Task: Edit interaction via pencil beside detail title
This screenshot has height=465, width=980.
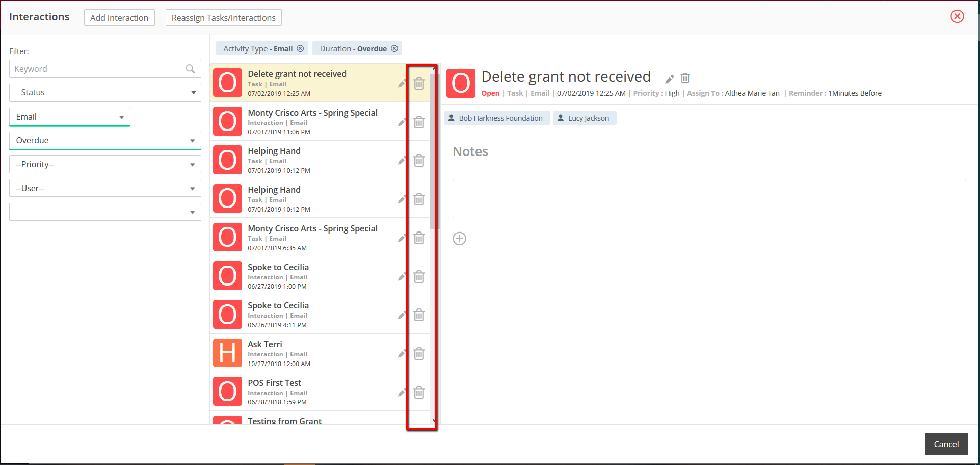Action: pyautogui.click(x=670, y=79)
